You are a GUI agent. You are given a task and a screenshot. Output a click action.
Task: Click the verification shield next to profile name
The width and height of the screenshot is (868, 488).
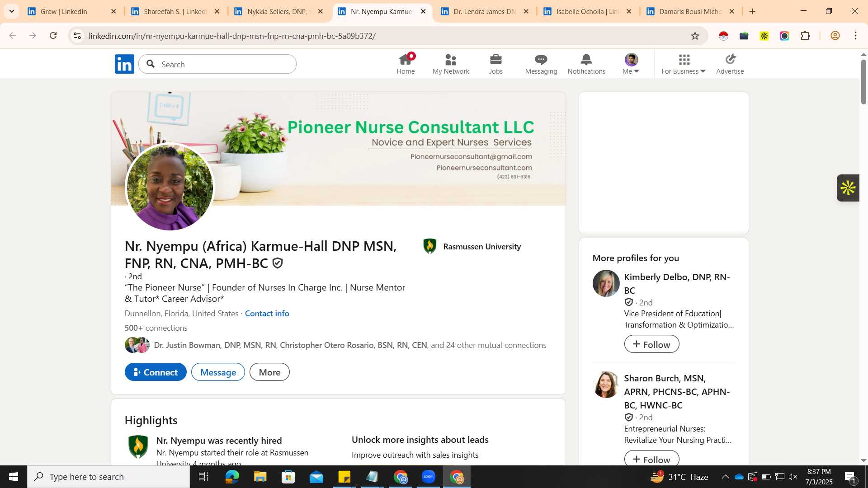coord(278,263)
